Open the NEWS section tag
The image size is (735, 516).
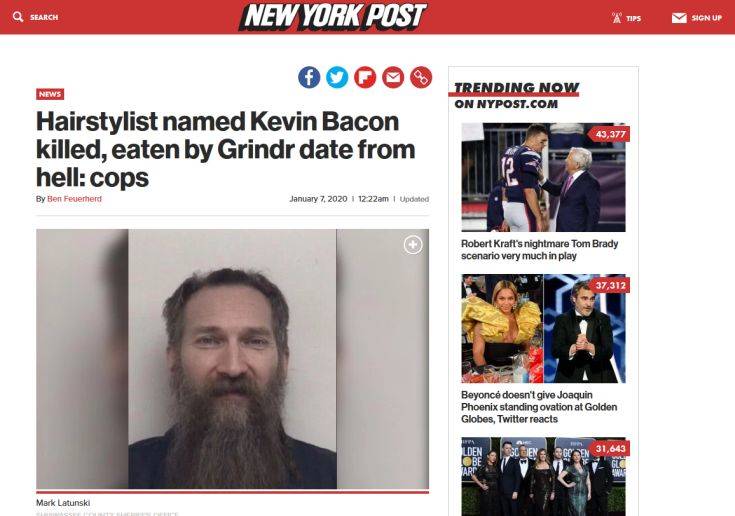pyautogui.click(x=50, y=94)
